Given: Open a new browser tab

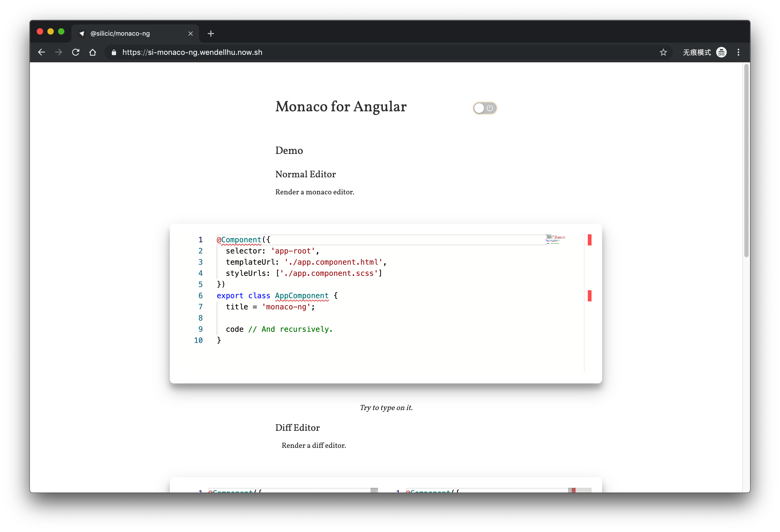Looking at the screenshot, I should (x=211, y=34).
